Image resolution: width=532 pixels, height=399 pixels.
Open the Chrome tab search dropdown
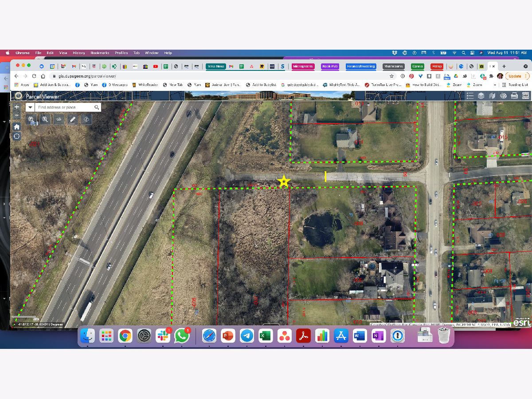(x=526, y=66)
